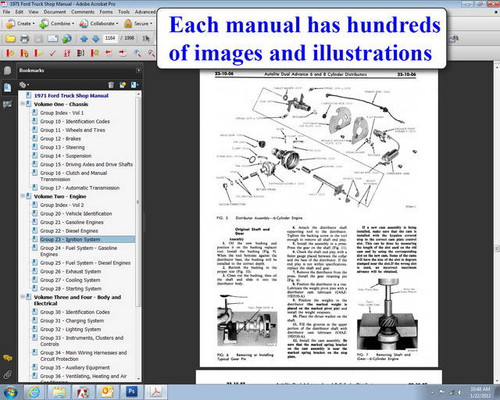Open the Tools menu
The height and width of the screenshot is (400, 500).
pyautogui.click(x=124, y=12)
